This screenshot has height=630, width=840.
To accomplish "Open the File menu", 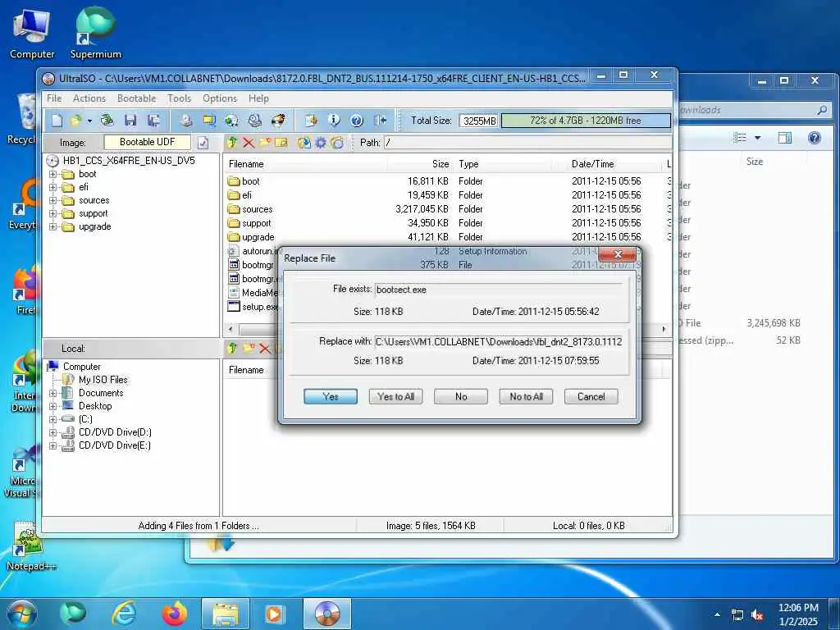I will (x=54, y=98).
